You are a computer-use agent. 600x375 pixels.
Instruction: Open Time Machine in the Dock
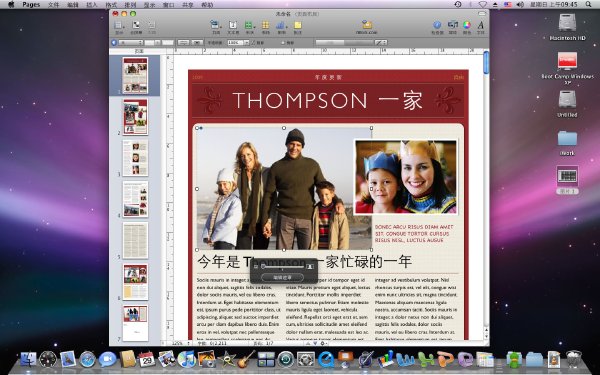click(286, 359)
